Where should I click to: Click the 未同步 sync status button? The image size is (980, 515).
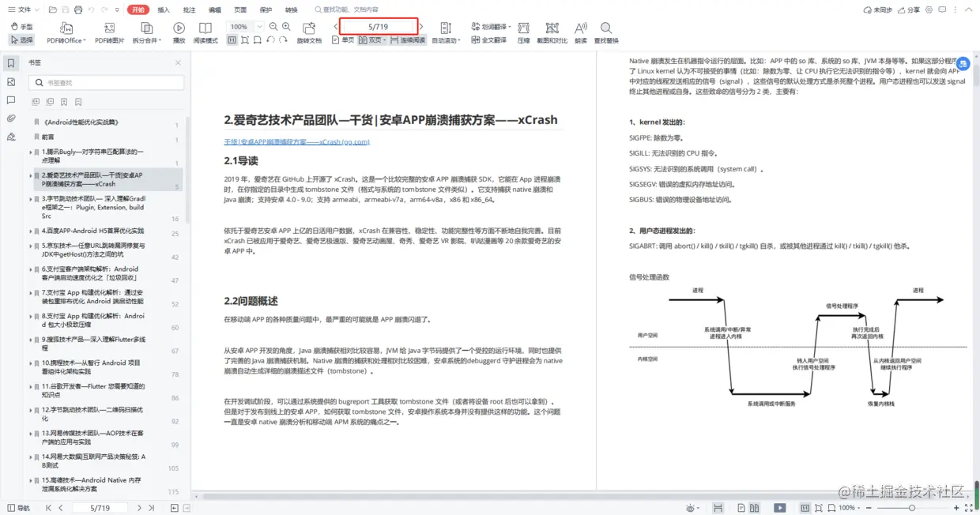[877, 9]
